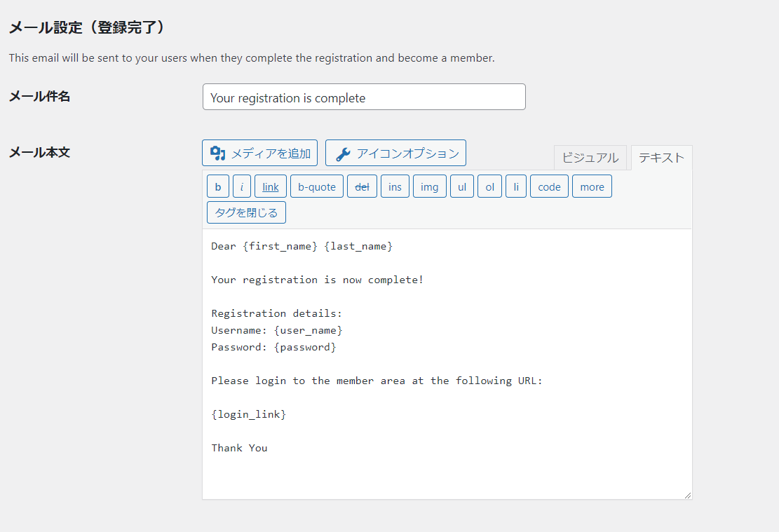Click the media icon in メディアを追加 button
The height and width of the screenshot is (532, 779).
(217, 154)
